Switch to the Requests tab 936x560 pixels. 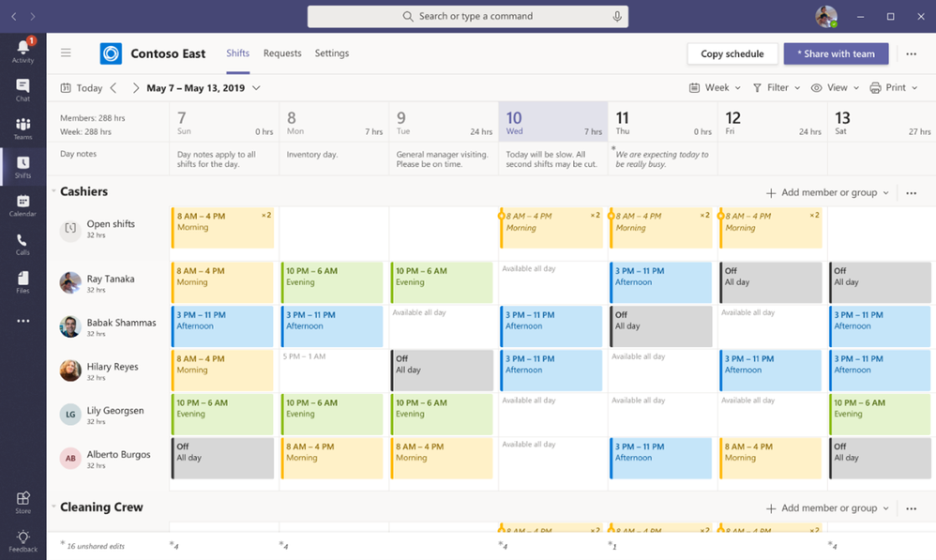[x=282, y=53]
